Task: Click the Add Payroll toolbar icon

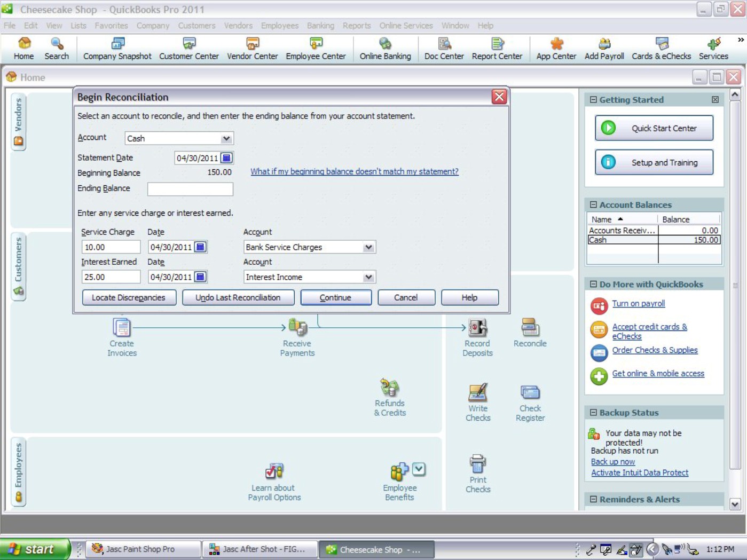Action: tap(604, 49)
